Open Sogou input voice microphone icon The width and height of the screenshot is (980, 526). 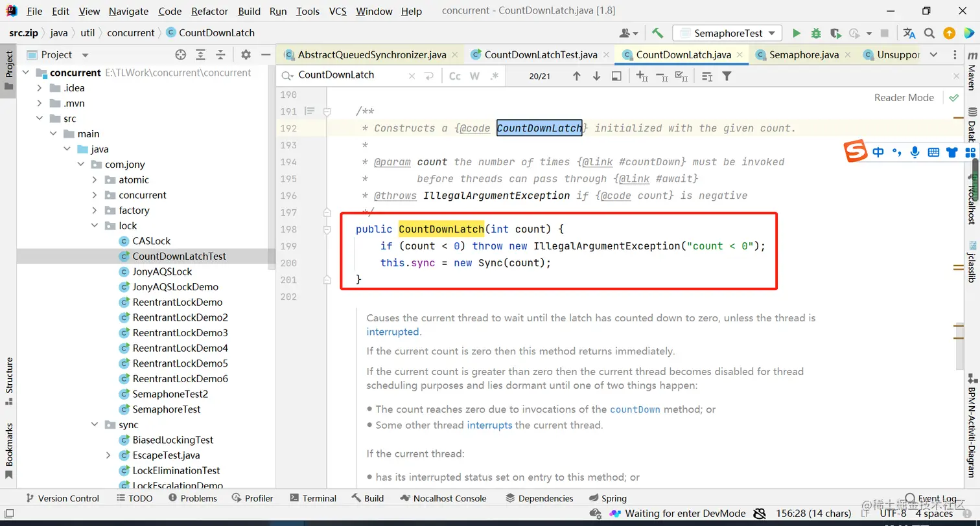(x=915, y=152)
